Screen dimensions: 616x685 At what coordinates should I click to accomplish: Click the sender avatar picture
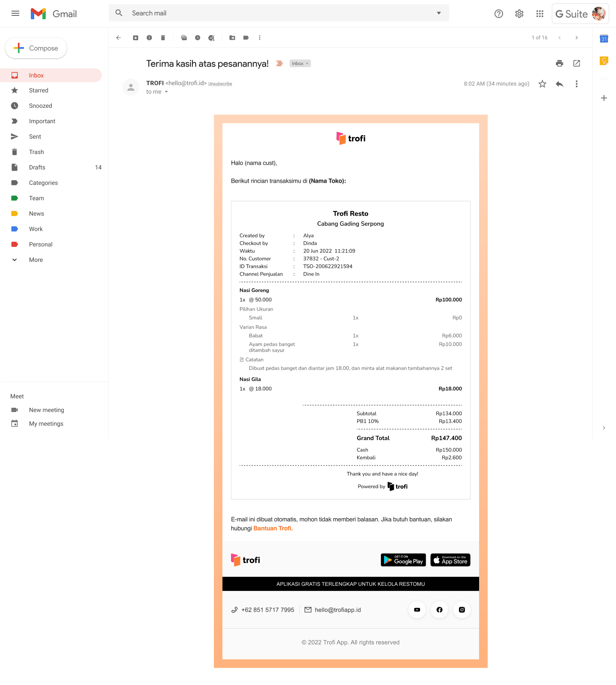[x=131, y=87]
